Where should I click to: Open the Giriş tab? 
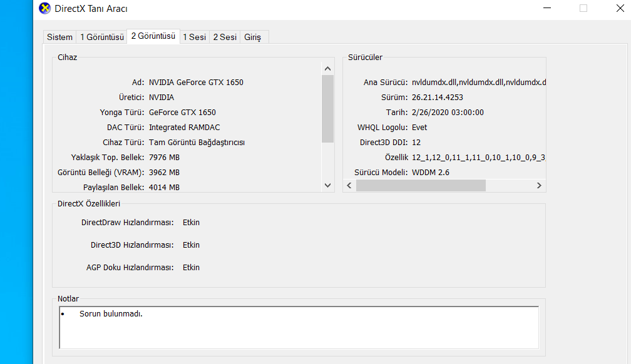(253, 37)
